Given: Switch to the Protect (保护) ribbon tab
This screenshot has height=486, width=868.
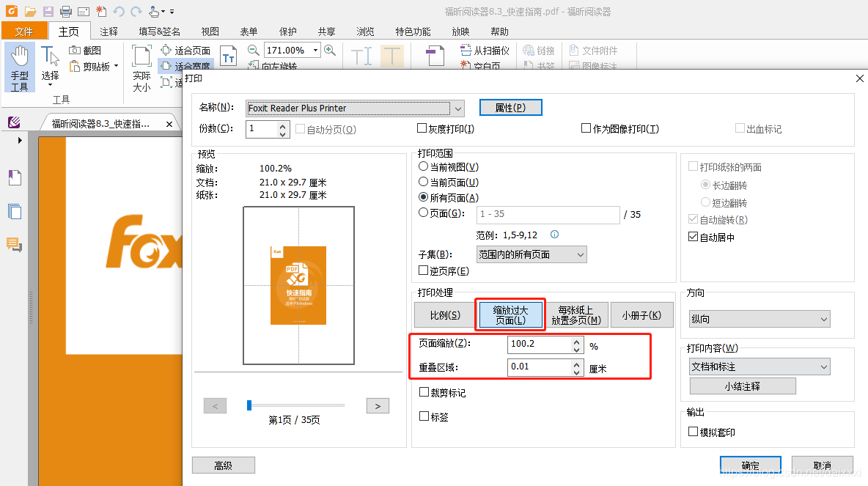Looking at the screenshot, I should click(288, 32).
